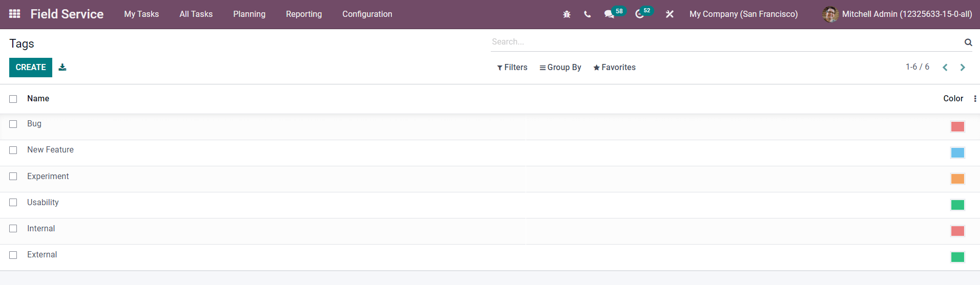Go to next page arrow
The width and height of the screenshot is (980, 285).
[x=963, y=68]
